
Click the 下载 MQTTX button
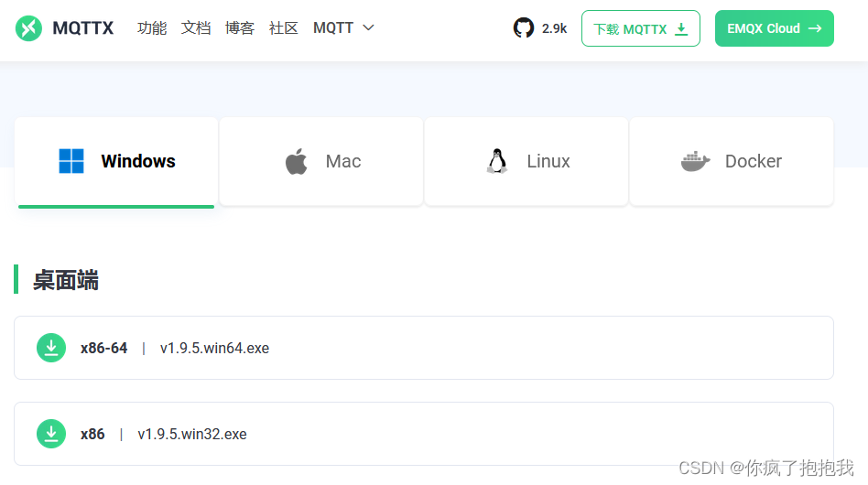pyautogui.click(x=641, y=28)
